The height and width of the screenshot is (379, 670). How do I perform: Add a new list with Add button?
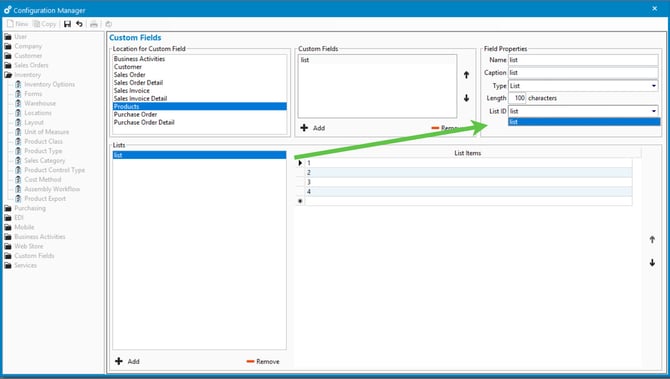point(127,361)
